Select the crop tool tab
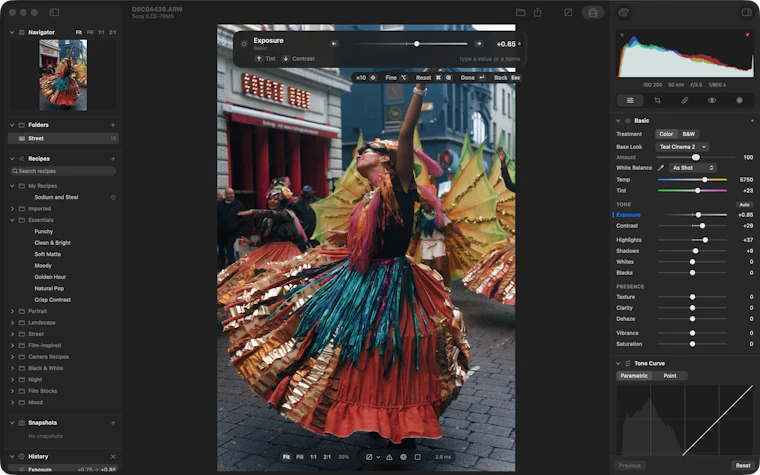Screen dimensions: 760x475 click(x=658, y=100)
